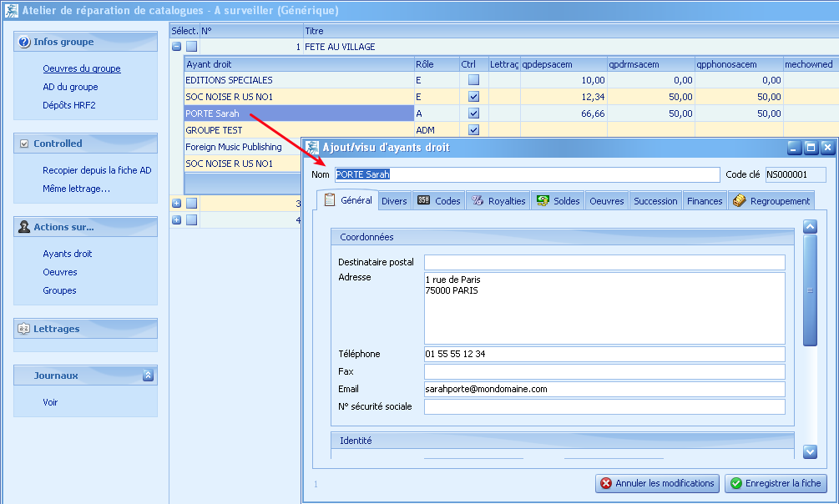The image size is (839, 504).
Task: Open the Oeuvres du groupe link
Action: [x=82, y=68]
